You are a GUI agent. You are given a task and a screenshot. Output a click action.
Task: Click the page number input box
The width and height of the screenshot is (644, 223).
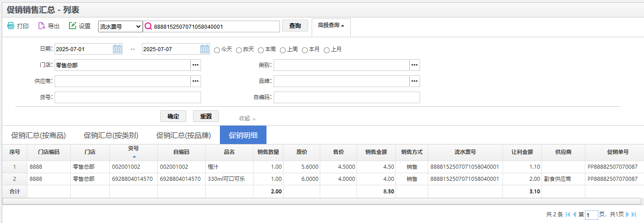[592, 215]
